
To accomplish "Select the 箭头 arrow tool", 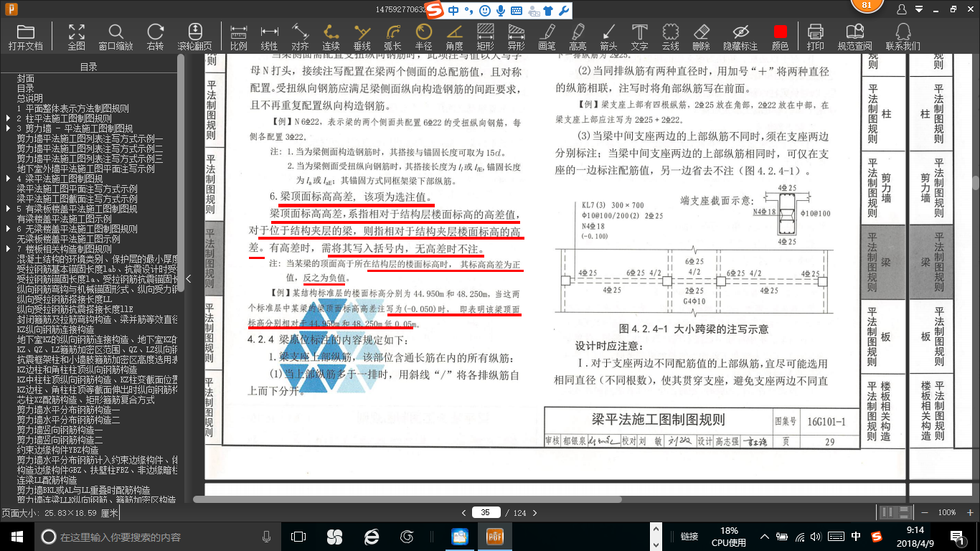I will click(608, 37).
